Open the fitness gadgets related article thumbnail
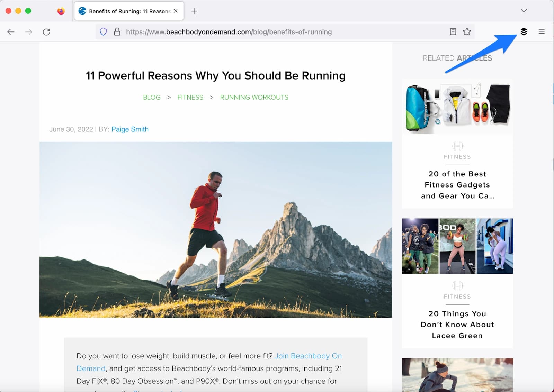Viewport: 554px width, 392px height. (x=457, y=107)
